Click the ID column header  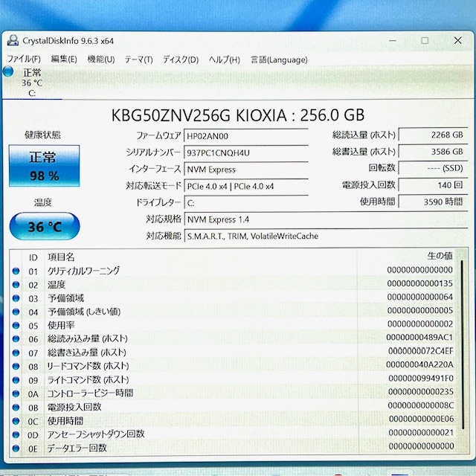tap(33, 257)
